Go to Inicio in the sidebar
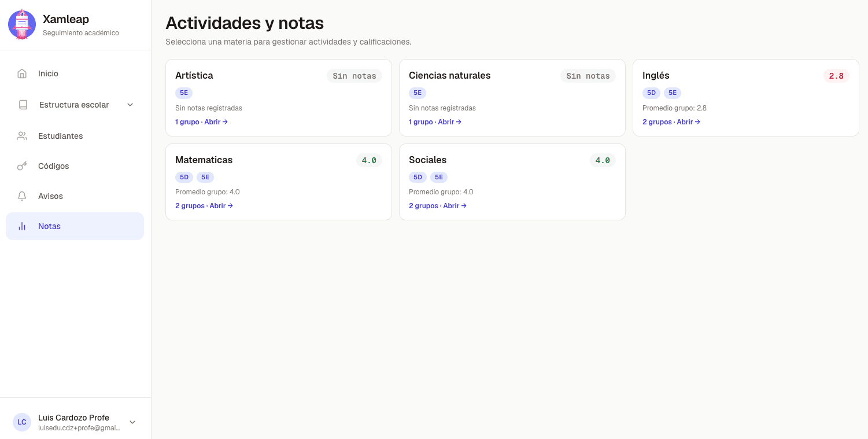 pos(75,73)
